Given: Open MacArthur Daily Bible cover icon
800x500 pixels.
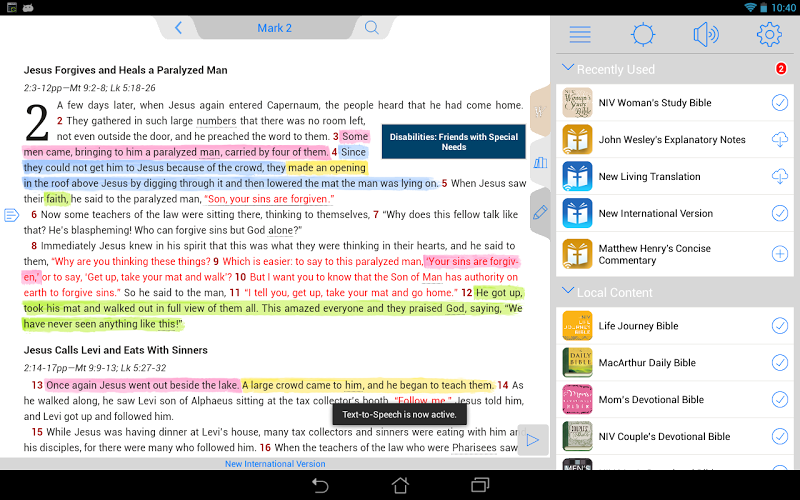Looking at the screenshot, I should point(577,362).
